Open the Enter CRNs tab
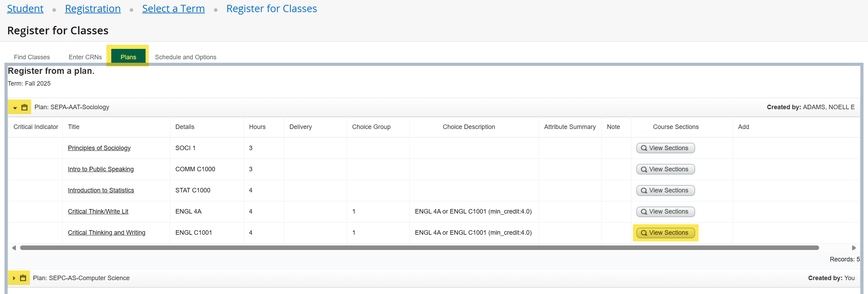Viewport: 868px width, 294px height. (85, 57)
